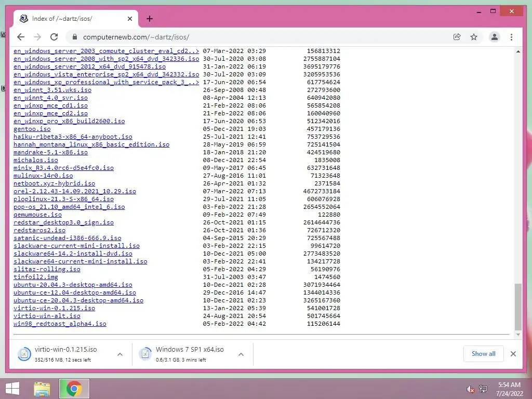Download en_winxp_mce_cd1.iso
Screen dimensions: 532x399
pyautogui.click(x=50, y=105)
